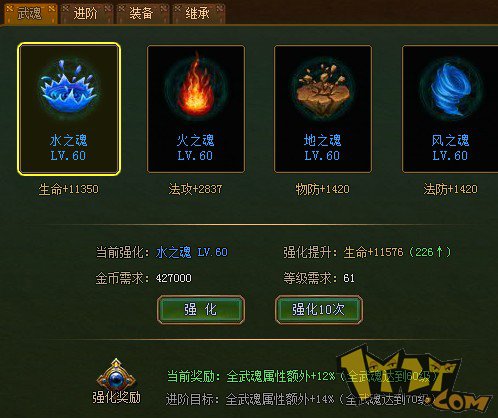Open the 继承 tab
498x418 pixels.
click(198, 13)
